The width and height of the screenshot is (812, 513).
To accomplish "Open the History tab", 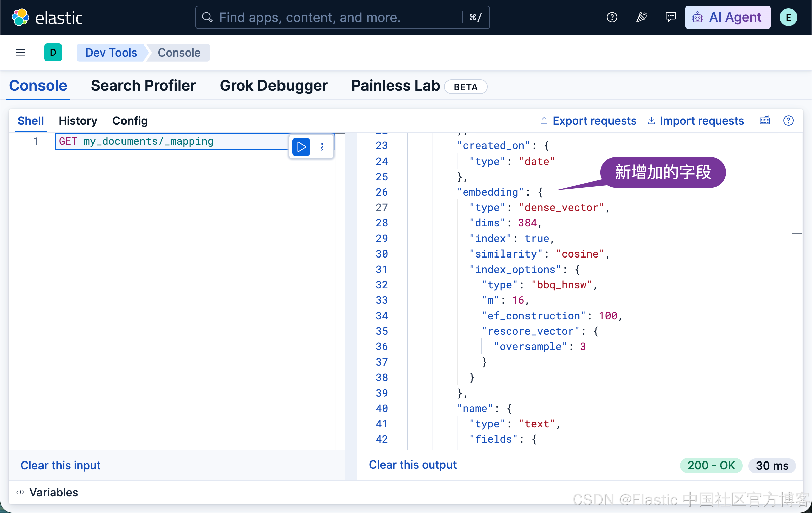I will [x=78, y=121].
